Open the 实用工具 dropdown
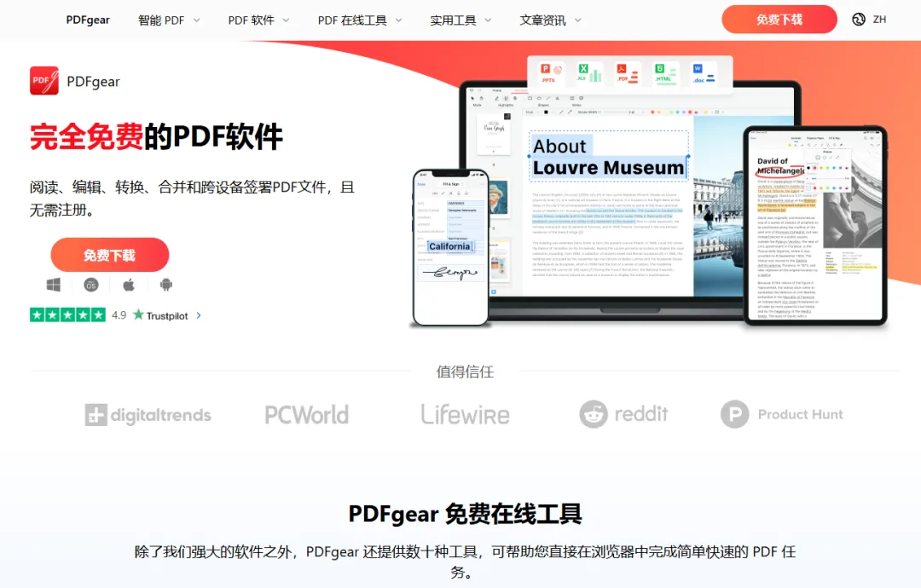The image size is (921, 588). coord(460,20)
